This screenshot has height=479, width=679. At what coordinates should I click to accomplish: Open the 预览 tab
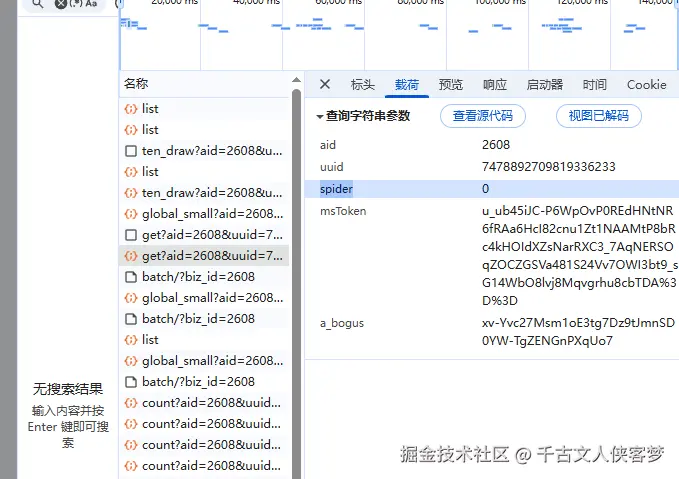point(451,84)
